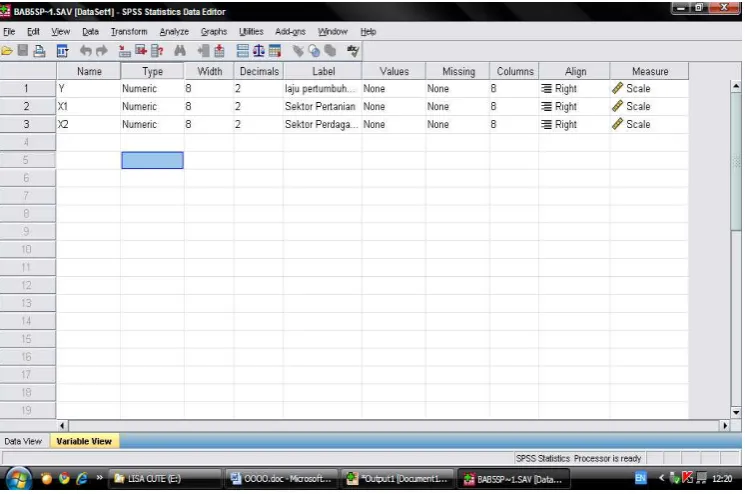745x494 pixels.
Task: Open the Window menu
Action: pos(333,32)
